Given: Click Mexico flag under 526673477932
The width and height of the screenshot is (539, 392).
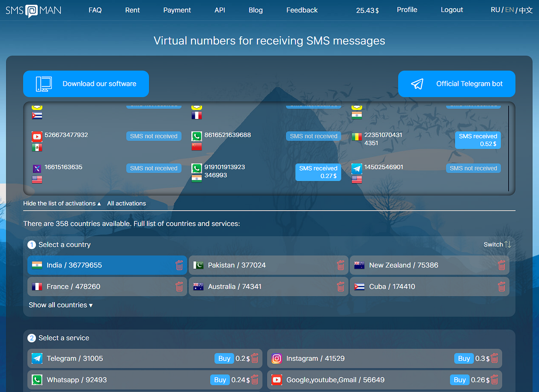Looking at the screenshot, I should 37,147.
